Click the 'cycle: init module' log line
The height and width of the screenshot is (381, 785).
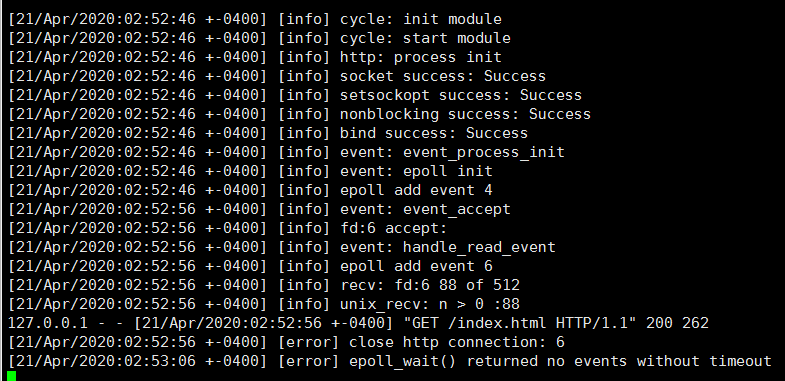click(421, 19)
